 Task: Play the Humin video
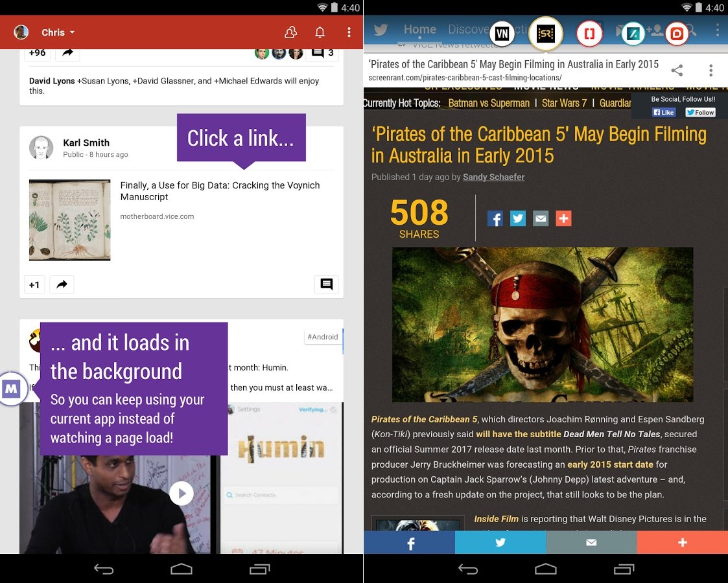182,494
